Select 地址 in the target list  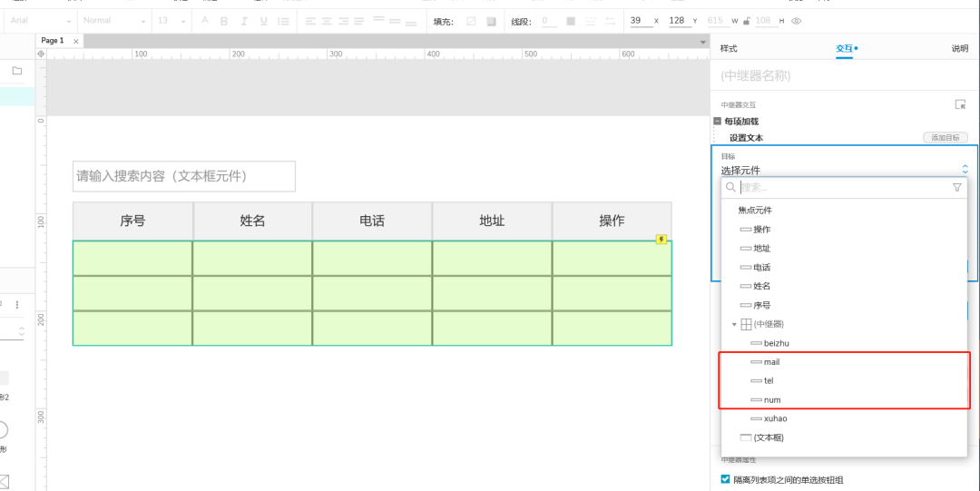(x=762, y=249)
